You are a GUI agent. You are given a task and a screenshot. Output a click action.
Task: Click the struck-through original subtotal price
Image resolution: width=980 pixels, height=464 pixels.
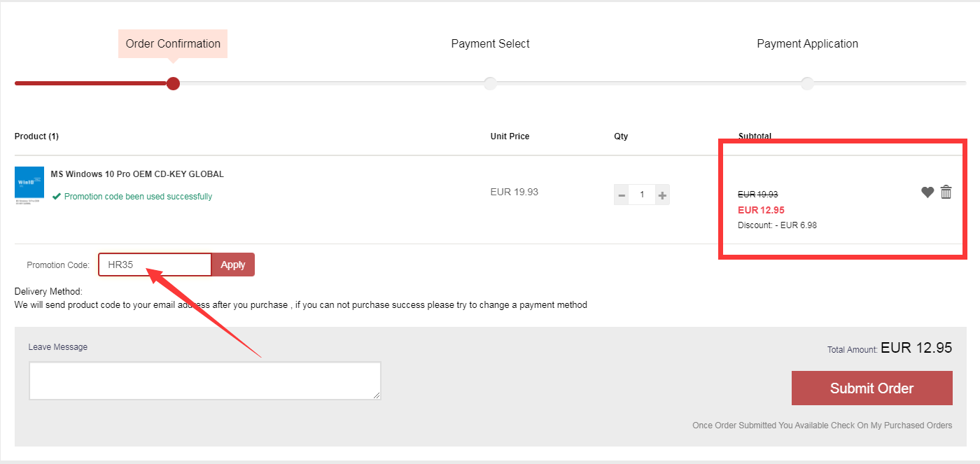pos(758,195)
